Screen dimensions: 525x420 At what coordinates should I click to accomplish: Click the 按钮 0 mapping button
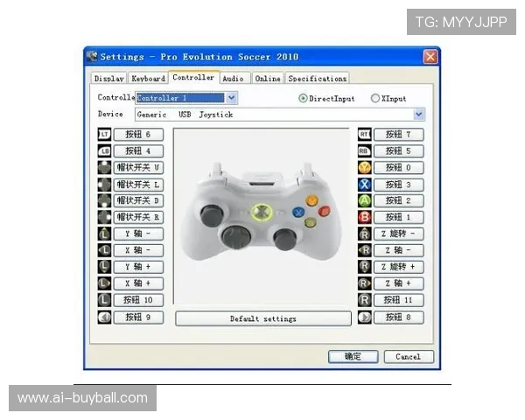coord(398,167)
